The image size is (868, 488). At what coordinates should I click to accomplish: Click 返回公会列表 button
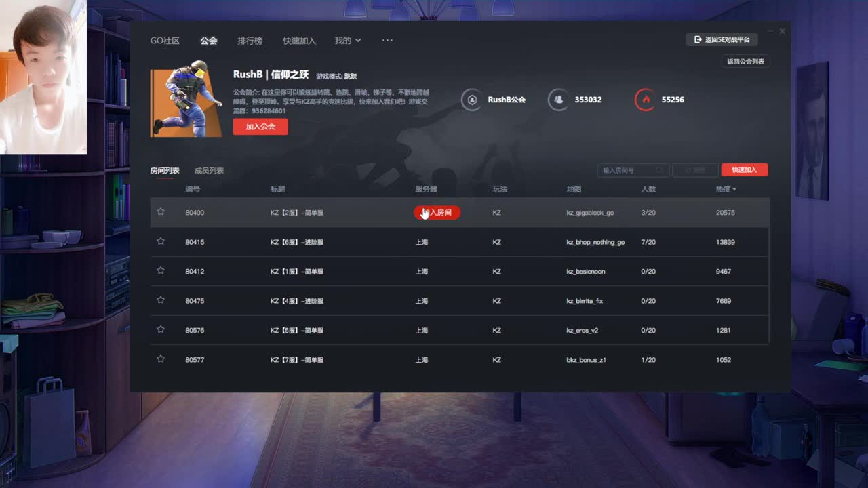coord(745,62)
